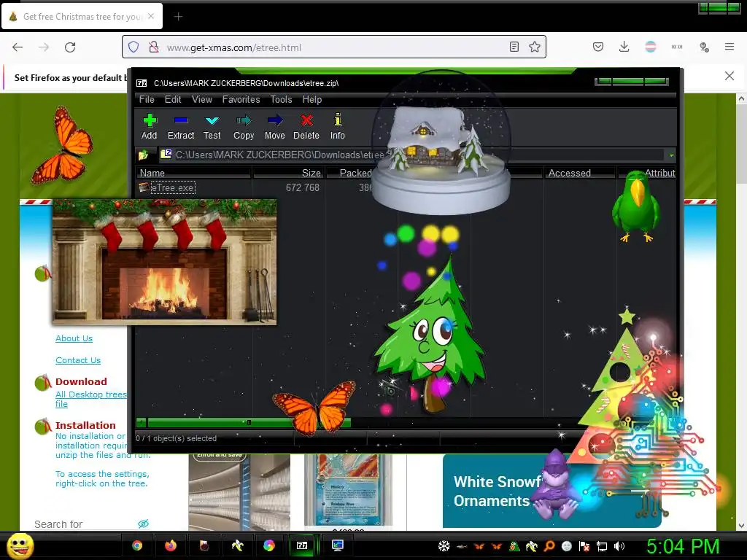Sort by the Accessed column header

(x=580, y=173)
